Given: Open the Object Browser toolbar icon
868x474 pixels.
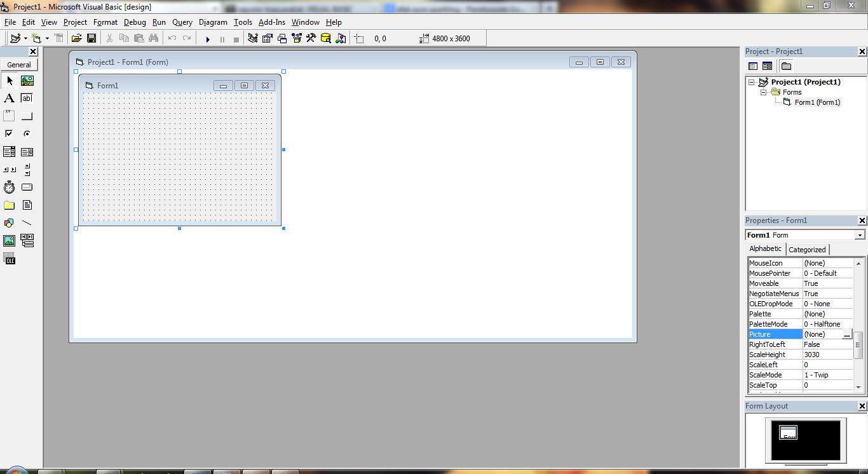Looking at the screenshot, I should 297,39.
